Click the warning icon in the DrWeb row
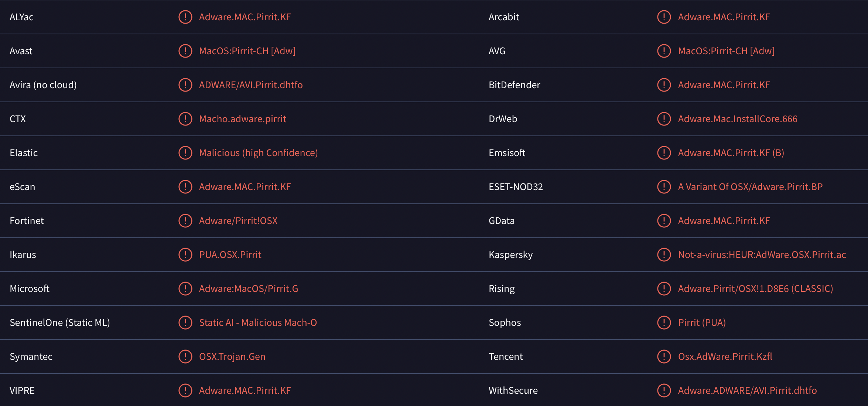868x406 pixels. (x=664, y=119)
